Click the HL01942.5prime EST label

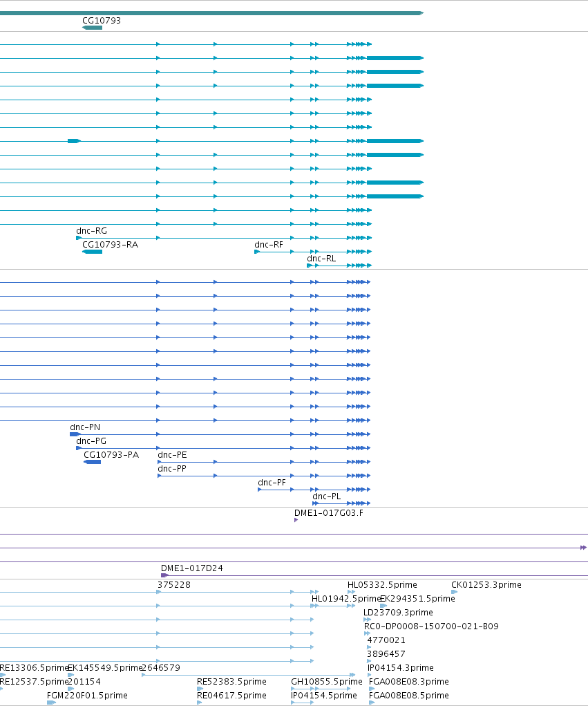pos(346,599)
